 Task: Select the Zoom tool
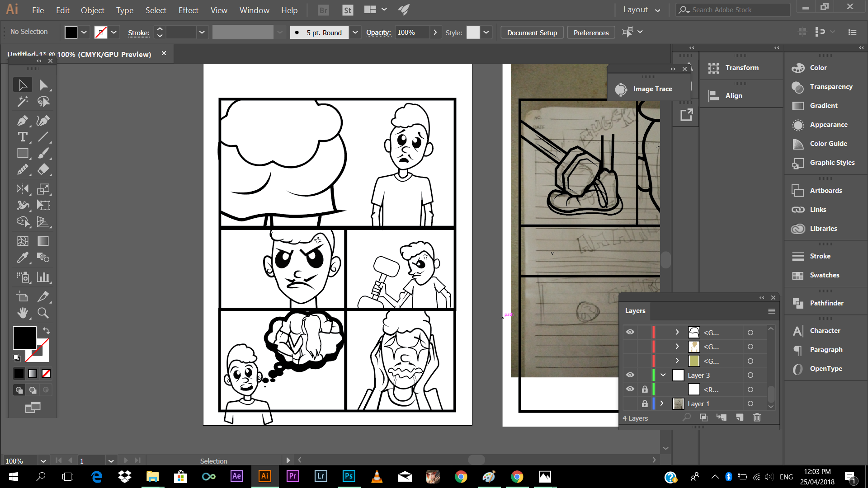point(43,313)
